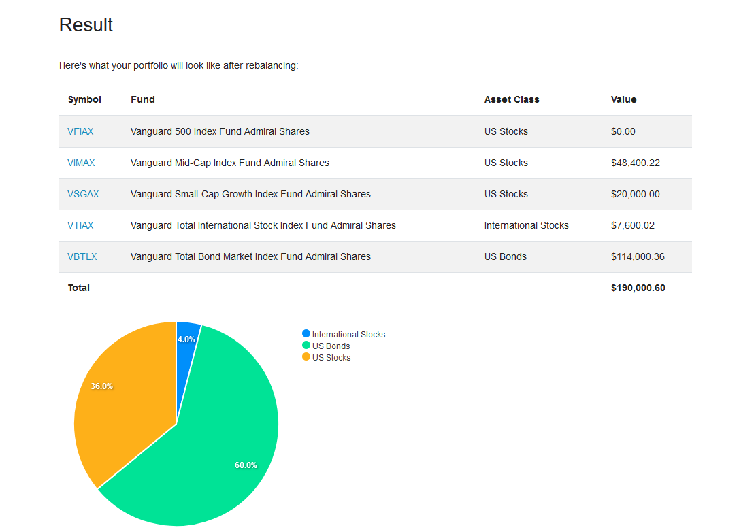Click the International Stocks legend dot
The image size is (756, 532).
tap(306, 333)
